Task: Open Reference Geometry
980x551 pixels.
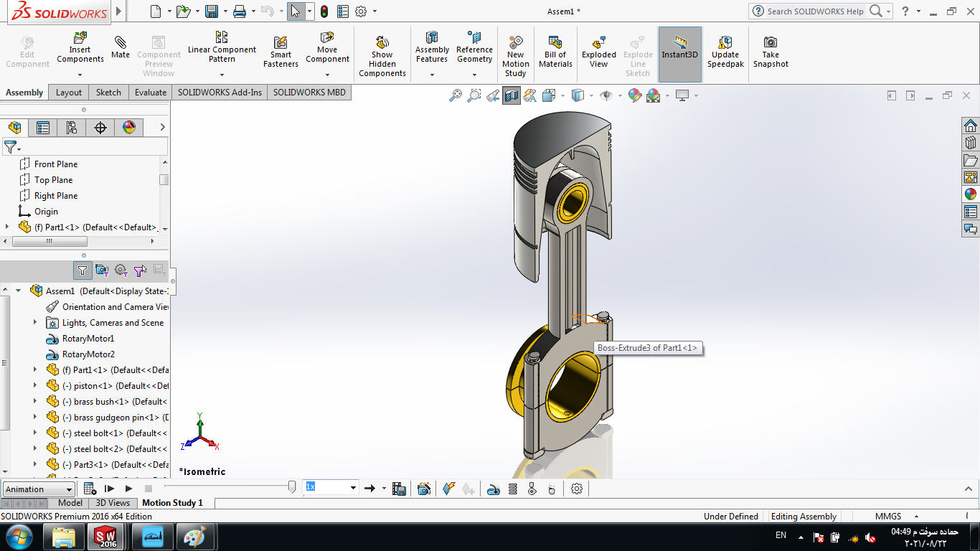Action: [x=474, y=47]
